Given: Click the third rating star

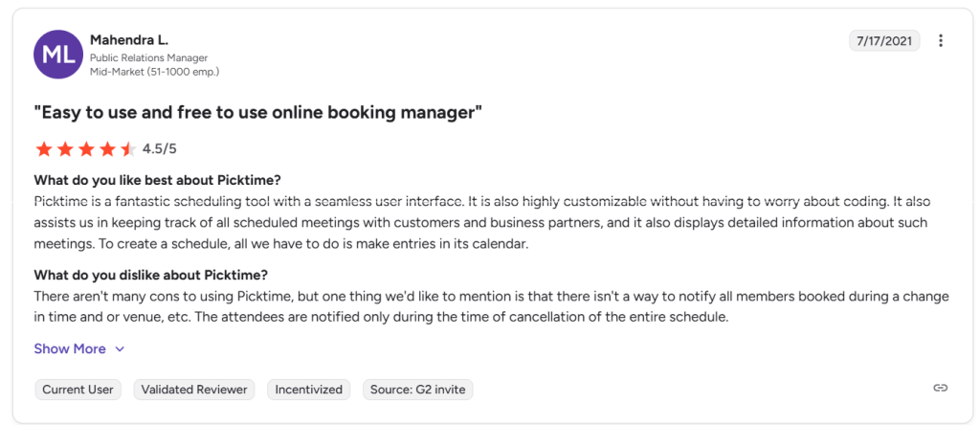Looking at the screenshot, I should coord(86,149).
